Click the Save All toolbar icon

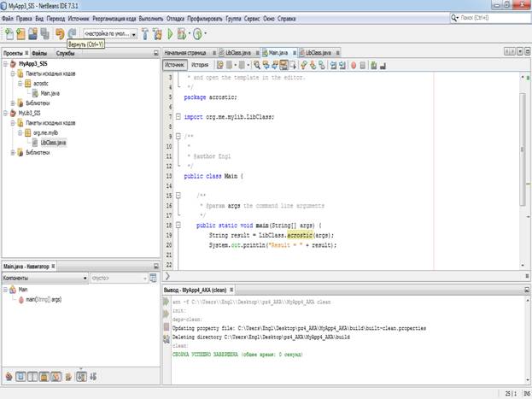pyautogui.click(x=44, y=33)
